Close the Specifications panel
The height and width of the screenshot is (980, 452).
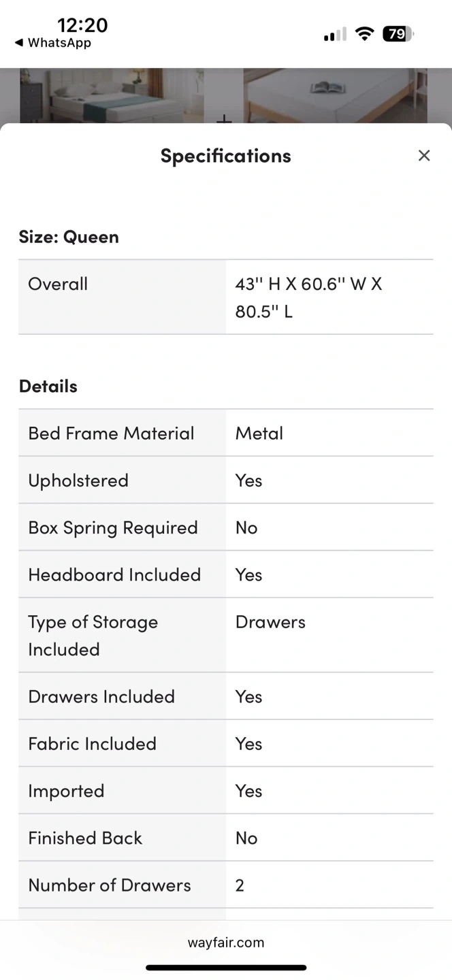click(x=424, y=156)
